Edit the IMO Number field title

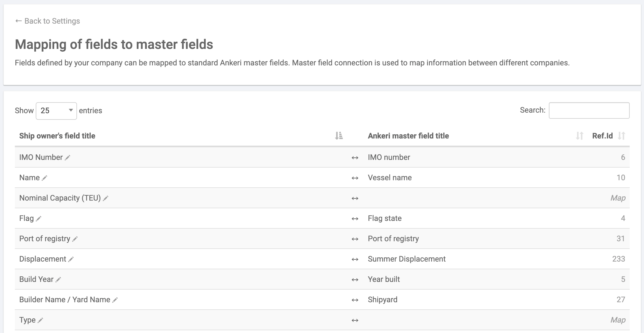(x=68, y=158)
